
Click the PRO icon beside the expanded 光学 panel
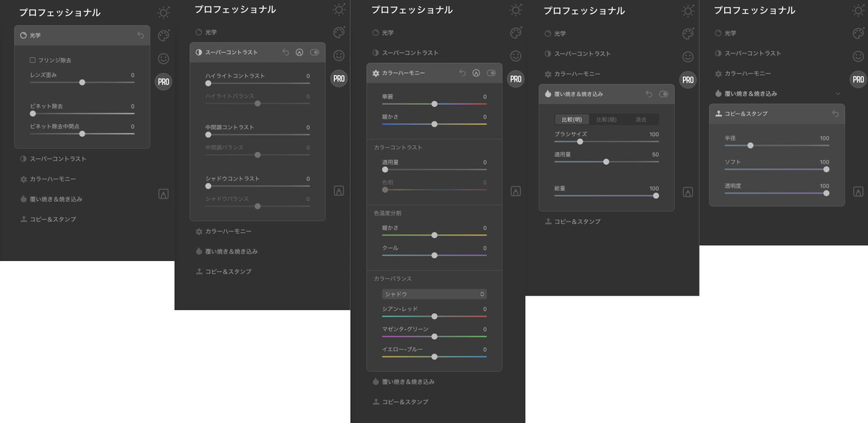pyautogui.click(x=164, y=82)
